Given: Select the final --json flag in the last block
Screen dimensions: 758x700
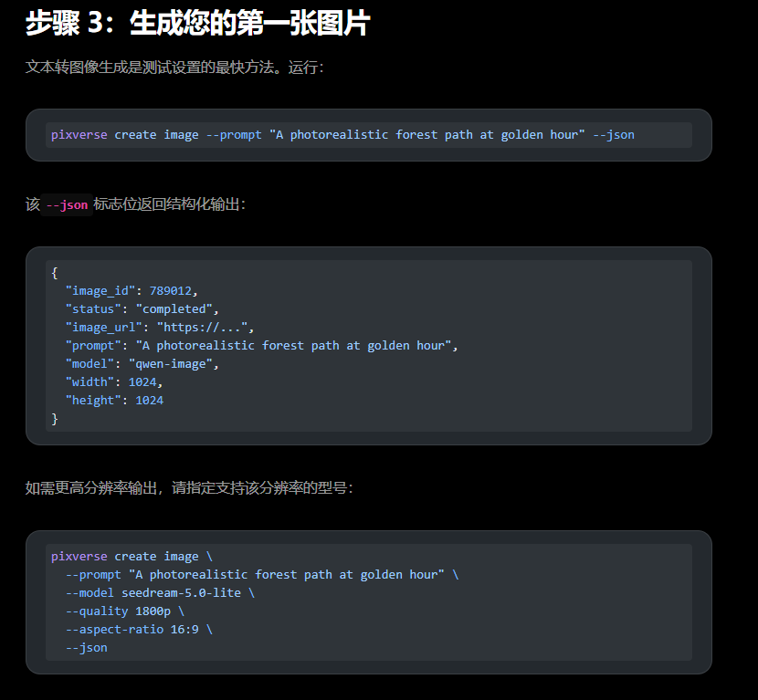Looking at the screenshot, I should 85,647.
